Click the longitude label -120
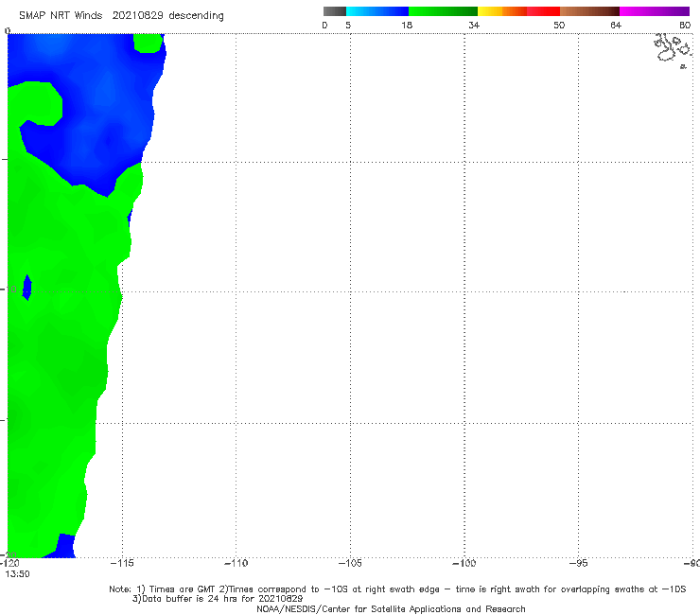Viewport: 700px width, 615px height. click(x=9, y=563)
